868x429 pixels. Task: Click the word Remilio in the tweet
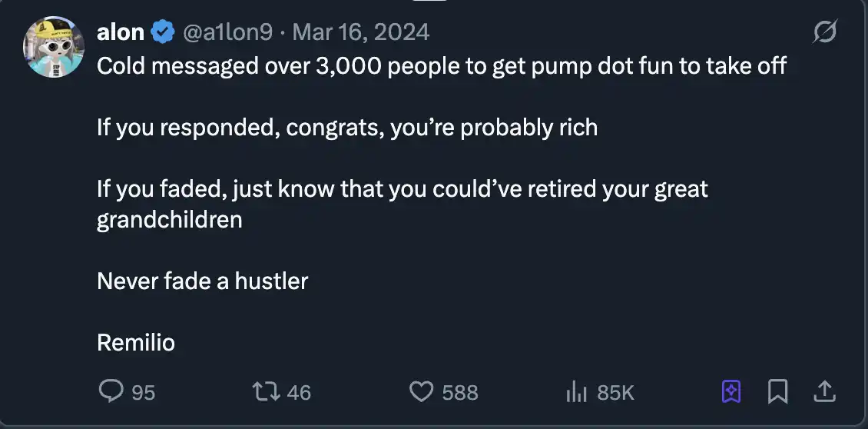136,342
